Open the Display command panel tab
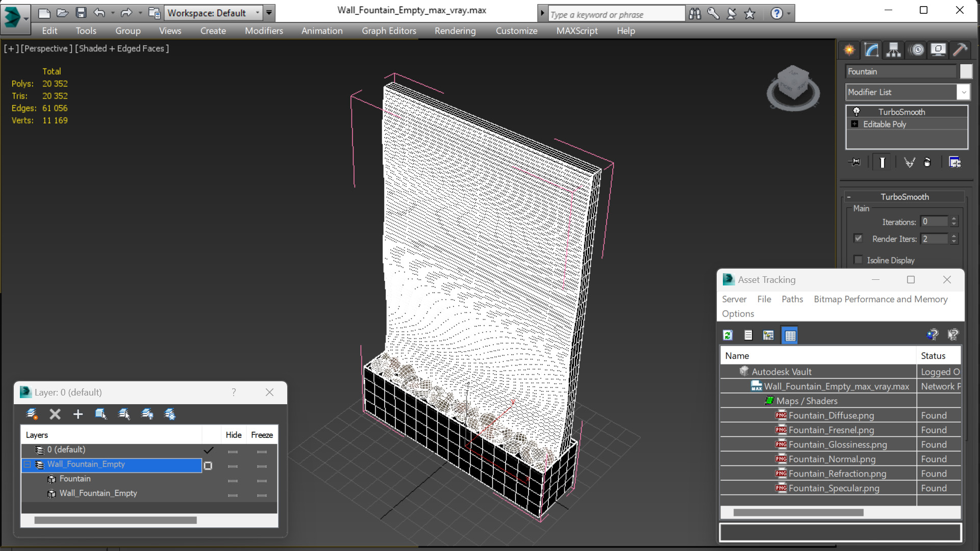The height and width of the screenshot is (551, 980). (x=938, y=50)
